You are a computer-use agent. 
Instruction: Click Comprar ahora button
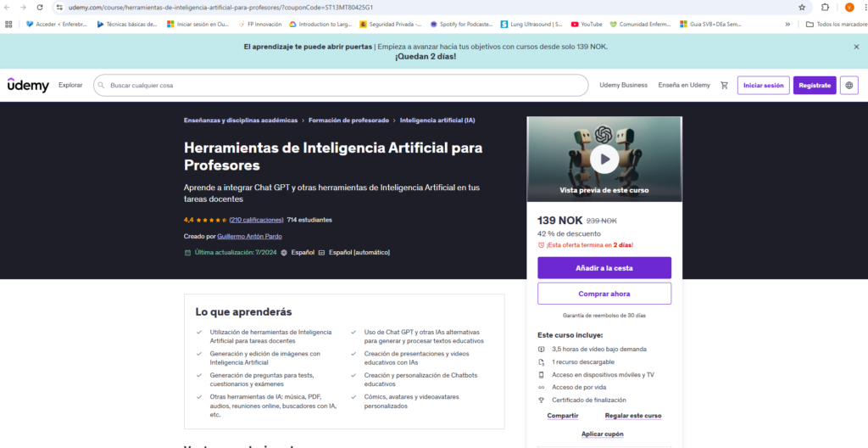coord(604,294)
